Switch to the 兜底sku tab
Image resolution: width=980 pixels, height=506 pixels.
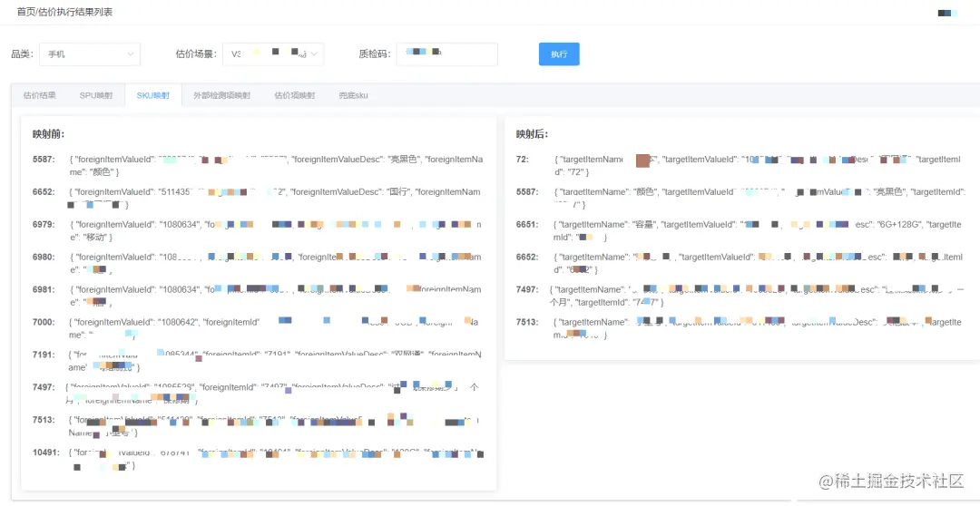tap(354, 95)
